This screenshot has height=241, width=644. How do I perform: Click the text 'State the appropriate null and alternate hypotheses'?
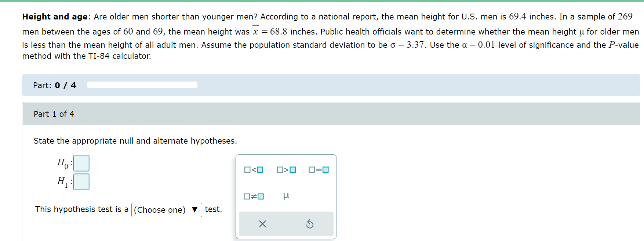(135, 141)
